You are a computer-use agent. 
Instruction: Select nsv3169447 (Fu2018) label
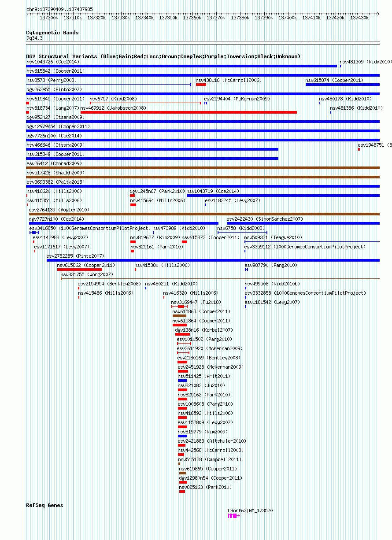click(x=196, y=302)
